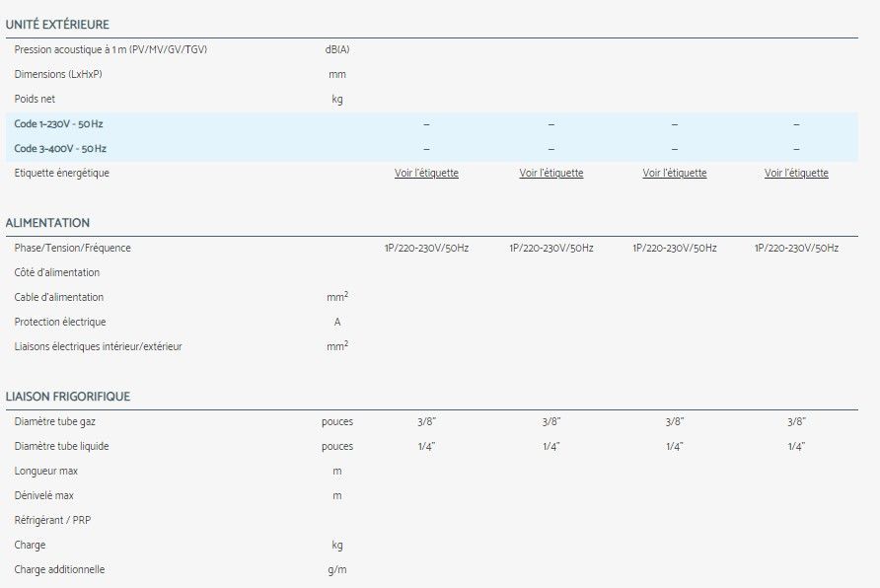Open the last column's "Voir l'étiquette" link
This screenshot has height=588, width=880.
(796, 174)
